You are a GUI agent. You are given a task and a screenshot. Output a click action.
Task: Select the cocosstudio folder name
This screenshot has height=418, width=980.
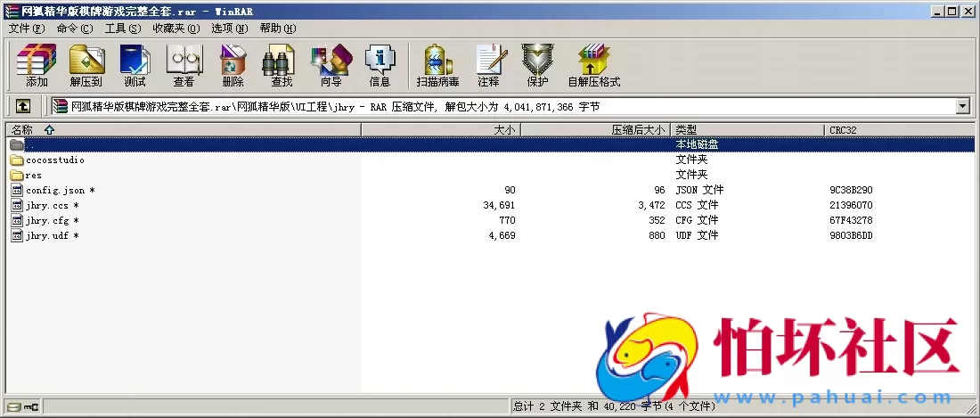coord(55,160)
